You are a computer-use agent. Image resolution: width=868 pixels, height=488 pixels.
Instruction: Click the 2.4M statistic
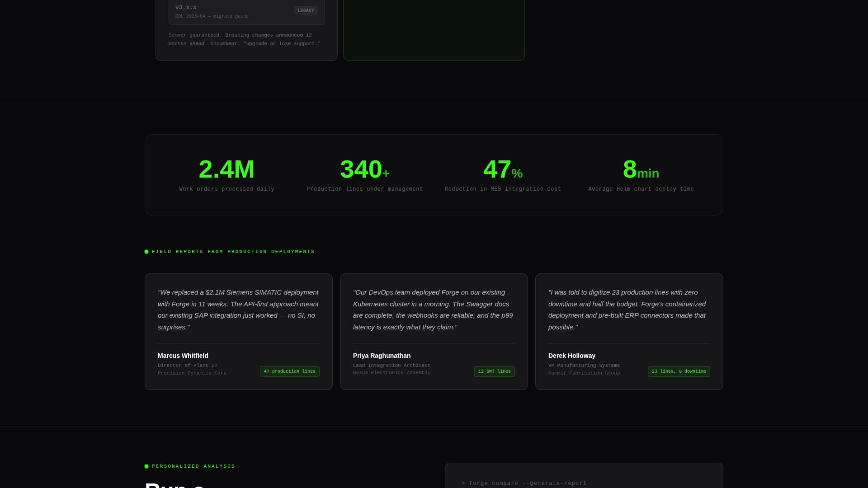(x=226, y=169)
